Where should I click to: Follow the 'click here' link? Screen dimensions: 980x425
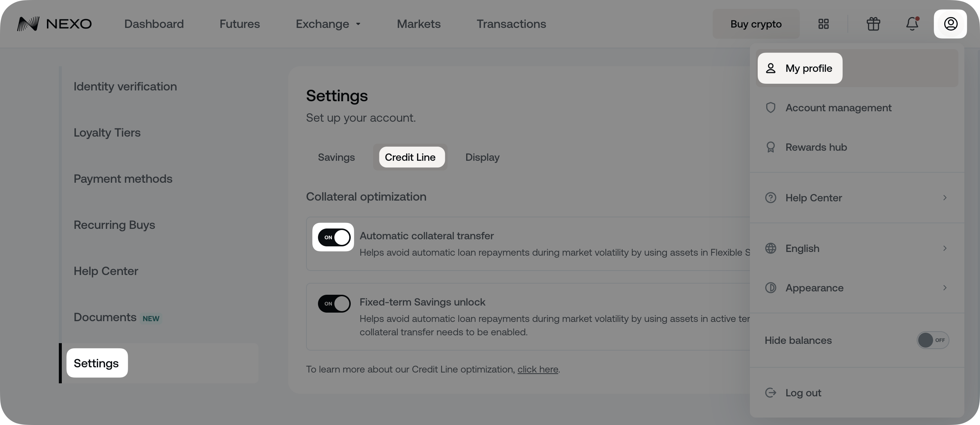[x=538, y=370]
